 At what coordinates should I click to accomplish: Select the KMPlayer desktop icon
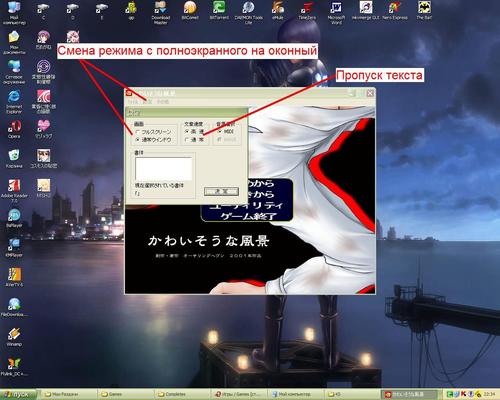click(14, 248)
